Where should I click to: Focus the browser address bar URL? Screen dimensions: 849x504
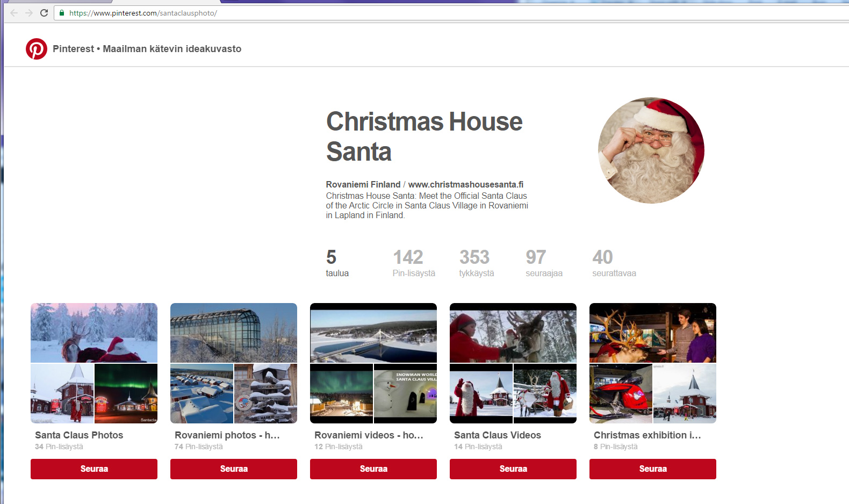143,13
